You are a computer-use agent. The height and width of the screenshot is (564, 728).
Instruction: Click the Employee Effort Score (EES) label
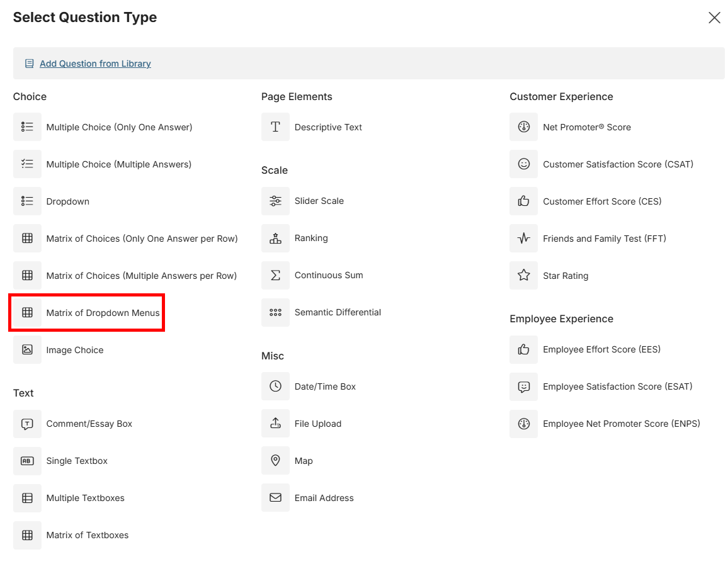[x=601, y=349]
